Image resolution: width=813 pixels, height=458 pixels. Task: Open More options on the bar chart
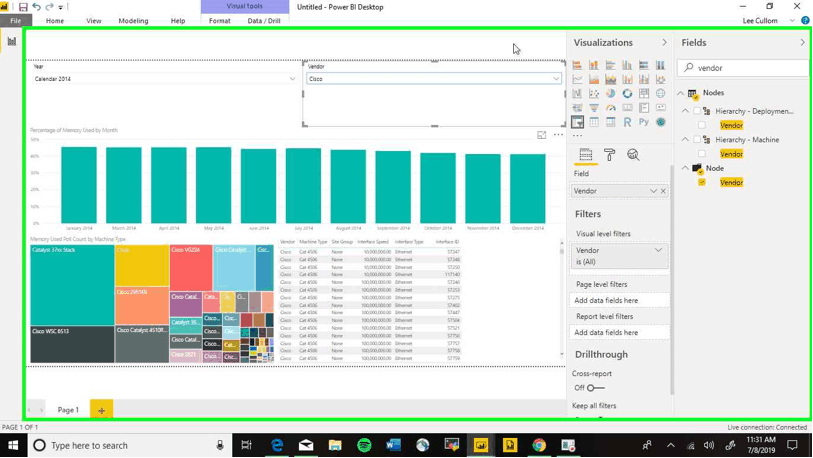click(x=558, y=135)
